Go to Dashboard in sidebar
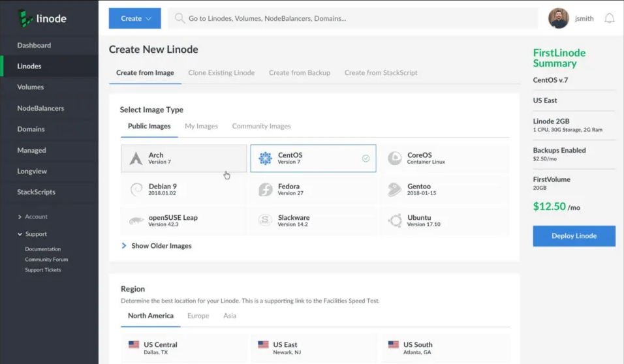 tap(50, 46)
